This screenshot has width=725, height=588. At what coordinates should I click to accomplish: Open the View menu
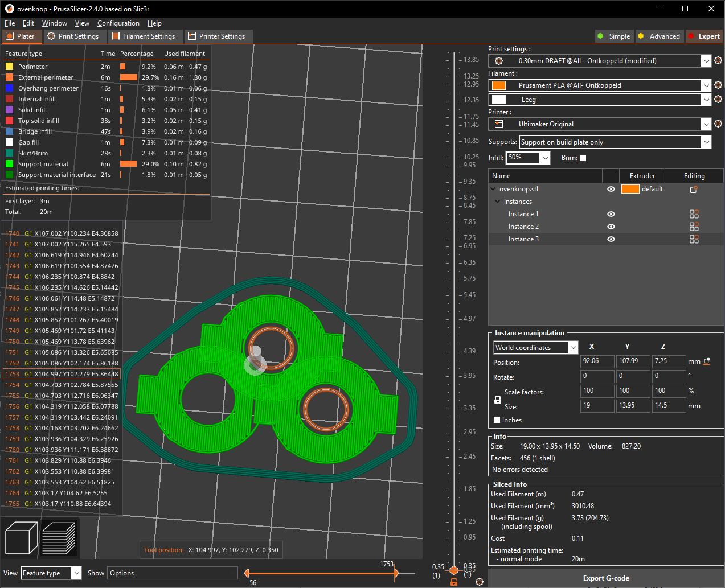pos(82,23)
